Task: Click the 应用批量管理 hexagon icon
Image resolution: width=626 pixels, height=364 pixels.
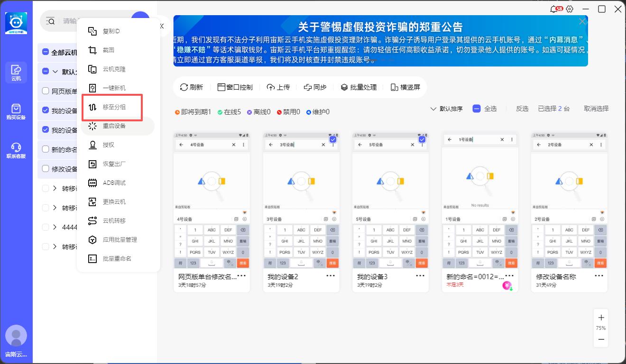Action: [92, 240]
